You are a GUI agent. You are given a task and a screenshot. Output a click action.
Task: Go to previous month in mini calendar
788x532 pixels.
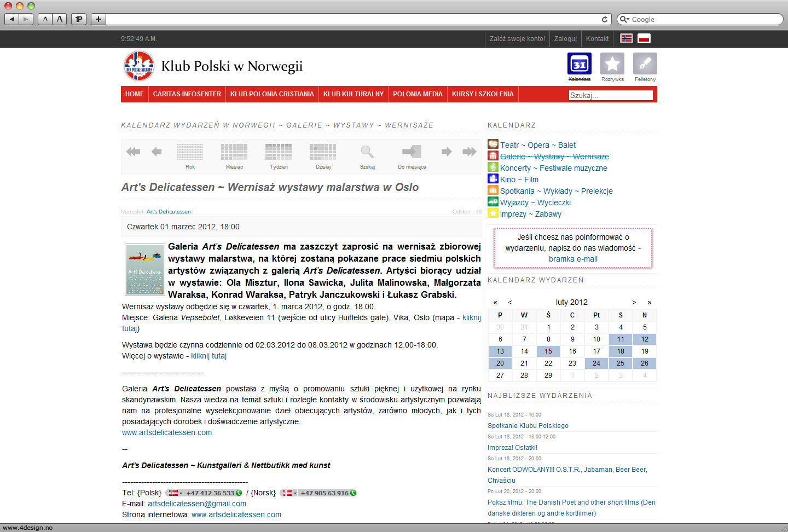tap(510, 302)
